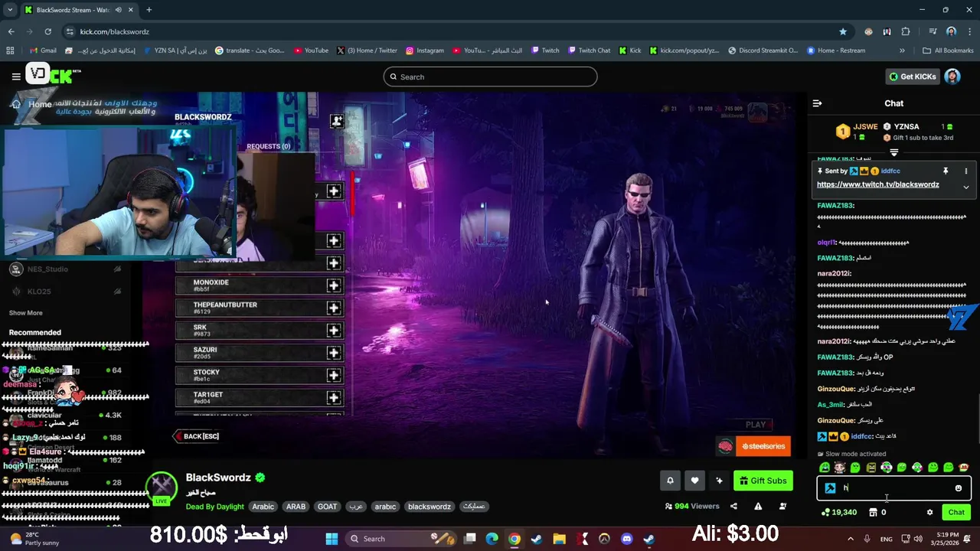Click the sparkle icon beside Gift Subs
980x551 pixels.
(x=719, y=481)
